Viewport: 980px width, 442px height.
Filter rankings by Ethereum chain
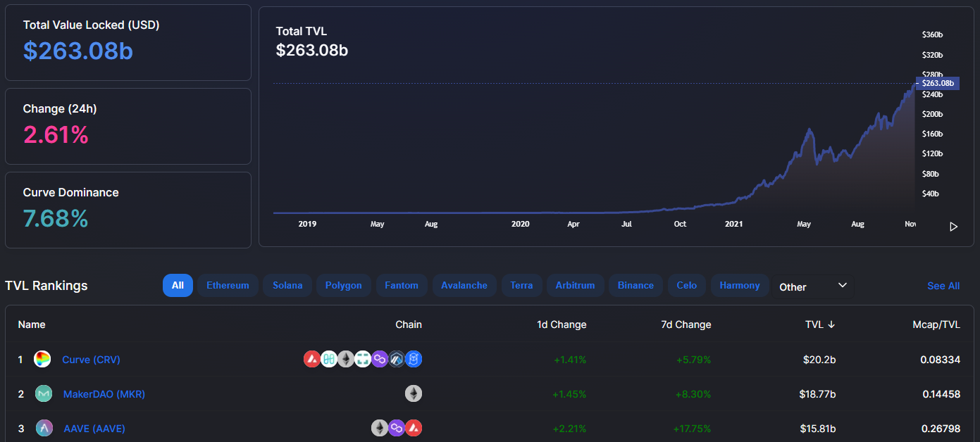tap(228, 285)
